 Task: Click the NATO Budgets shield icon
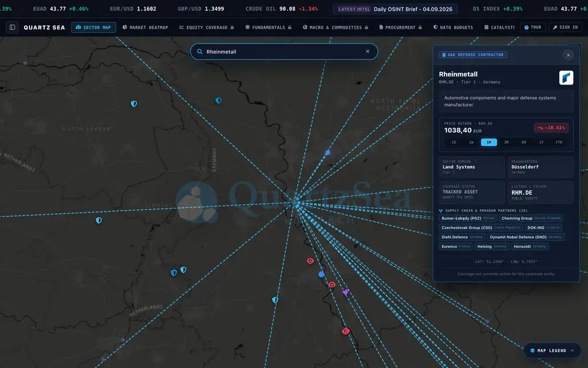[435, 28]
